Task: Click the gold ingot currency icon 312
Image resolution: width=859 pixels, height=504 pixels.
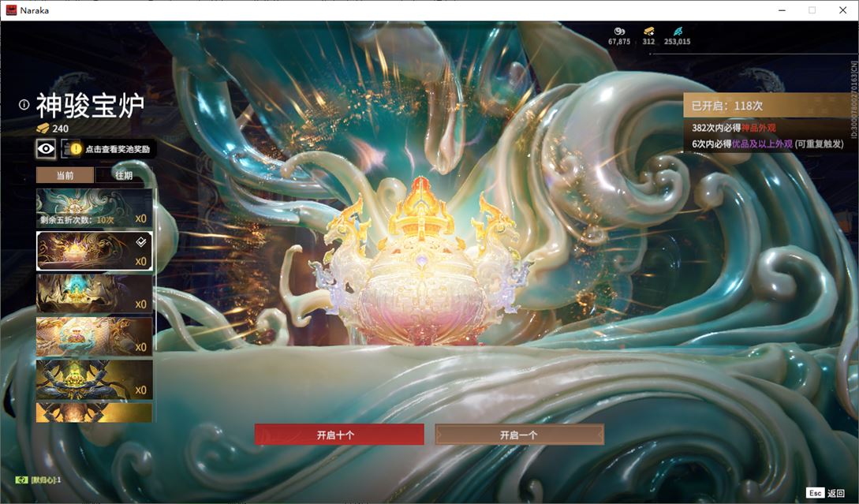Action: tap(648, 32)
